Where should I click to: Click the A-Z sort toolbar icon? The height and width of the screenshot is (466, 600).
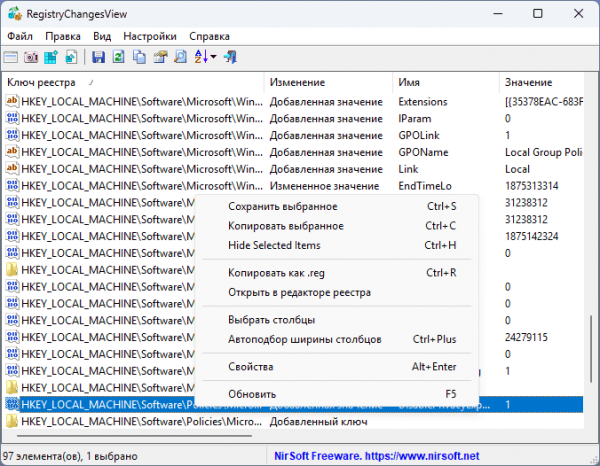201,57
